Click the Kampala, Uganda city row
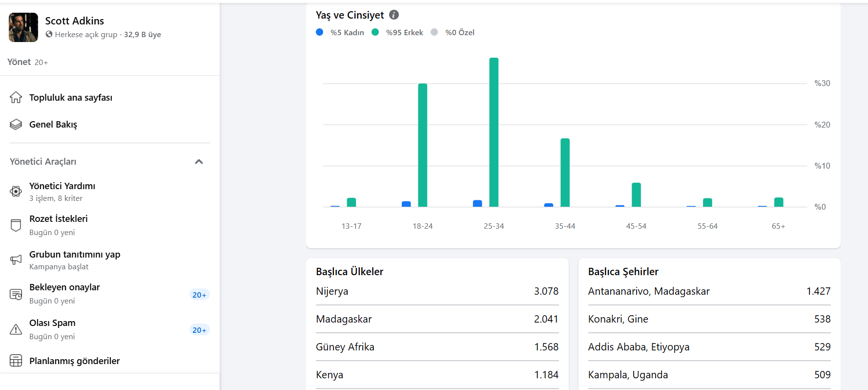Image resolution: width=868 pixels, height=390 pixels. click(709, 375)
